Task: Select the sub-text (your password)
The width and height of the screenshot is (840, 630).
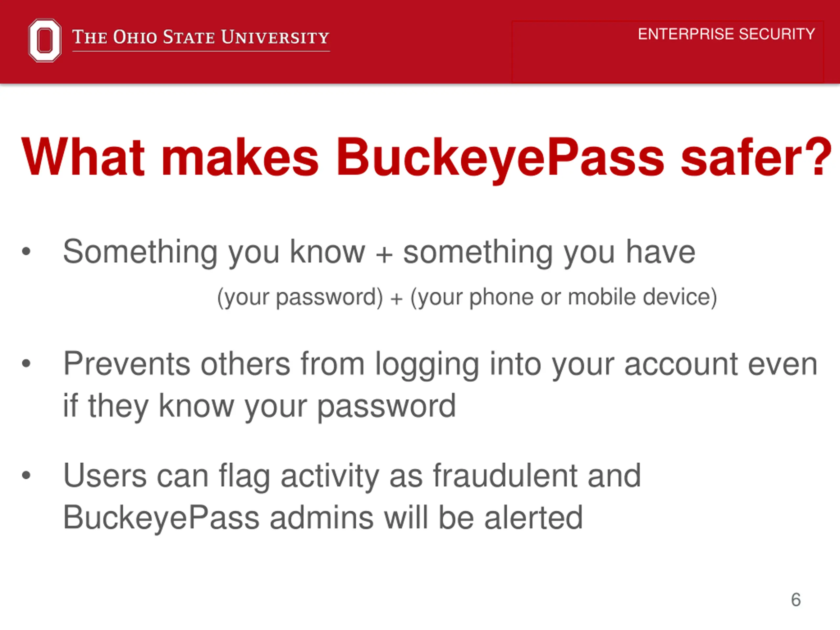Action: point(300,297)
